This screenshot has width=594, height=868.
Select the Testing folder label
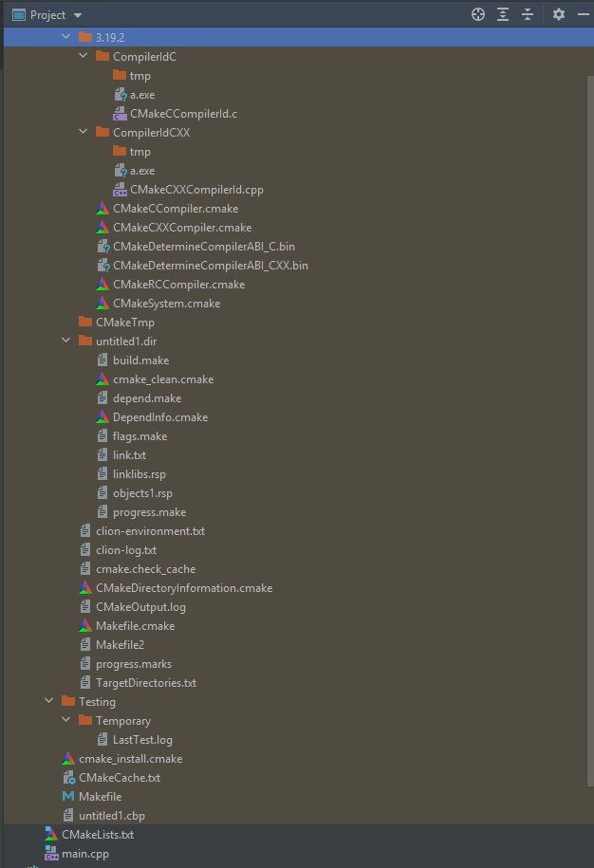[97, 702]
